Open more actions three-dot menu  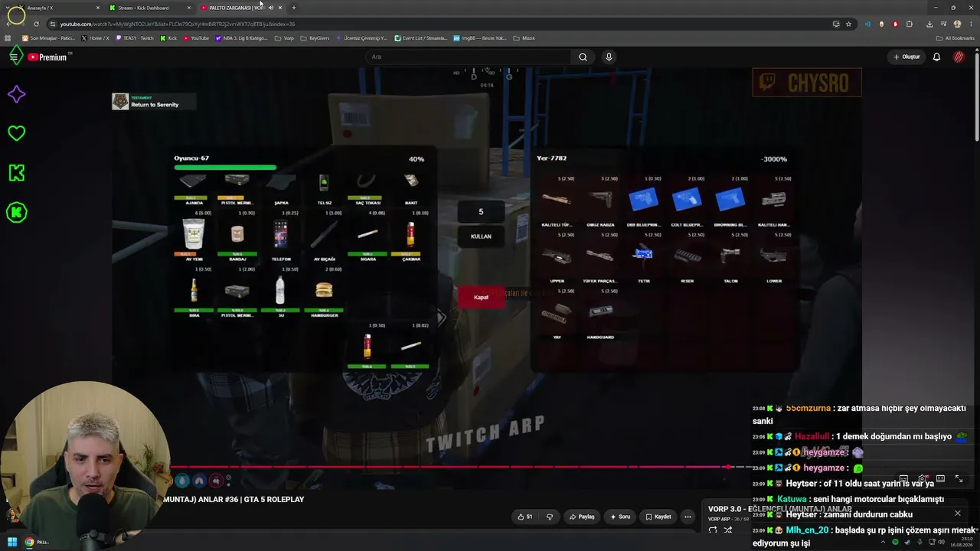click(x=688, y=517)
